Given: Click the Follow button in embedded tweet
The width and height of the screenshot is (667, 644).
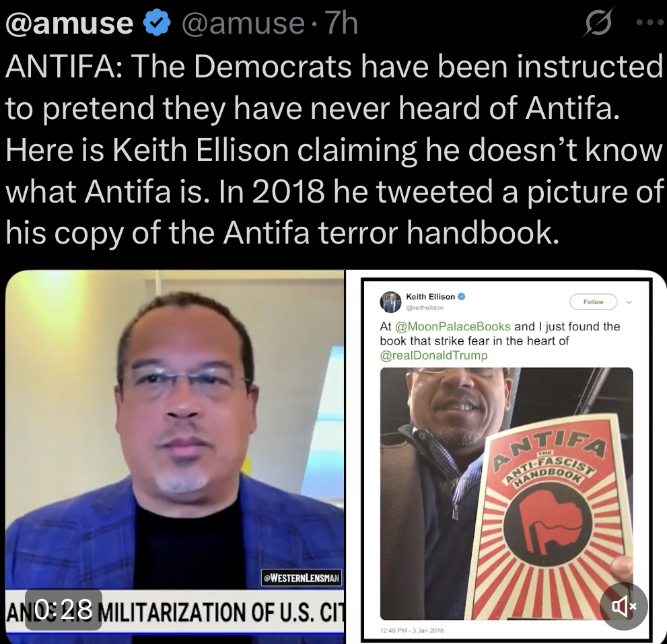Looking at the screenshot, I should click(x=594, y=301).
